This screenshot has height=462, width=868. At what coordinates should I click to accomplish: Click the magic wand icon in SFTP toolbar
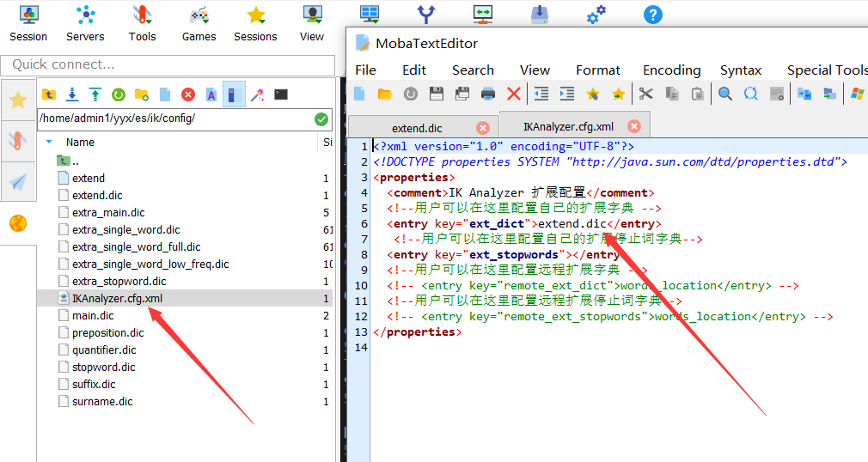[258, 94]
